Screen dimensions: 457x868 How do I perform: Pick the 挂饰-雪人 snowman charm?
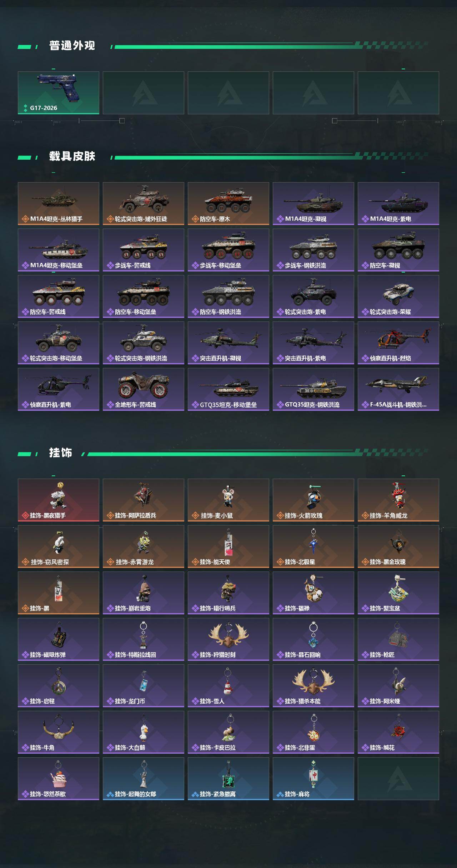point(228,686)
